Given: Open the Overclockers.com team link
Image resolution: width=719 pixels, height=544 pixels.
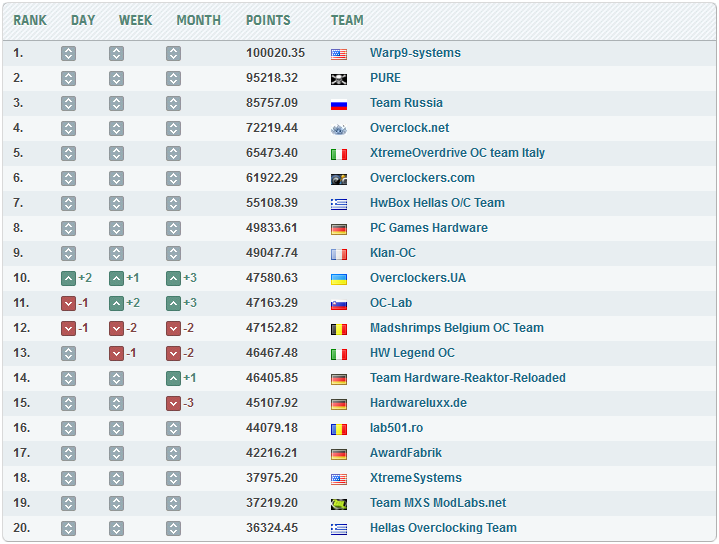Looking at the screenshot, I should [422, 178].
